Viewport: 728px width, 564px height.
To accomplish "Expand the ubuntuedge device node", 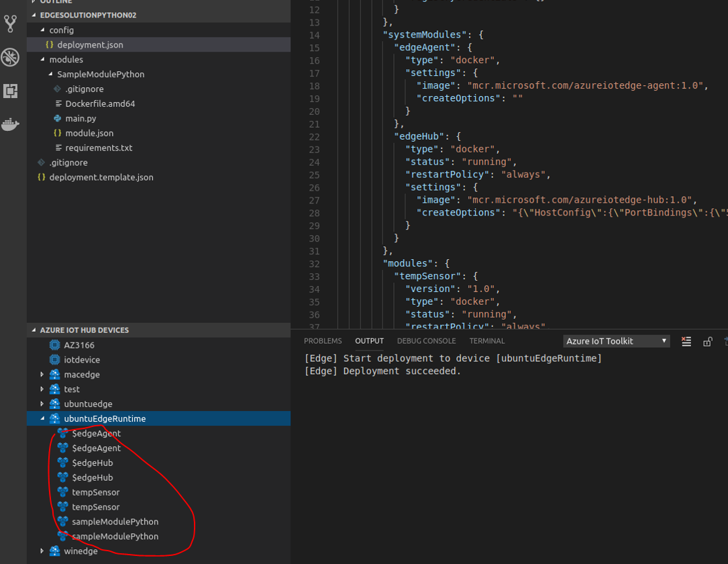I will 42,404.
